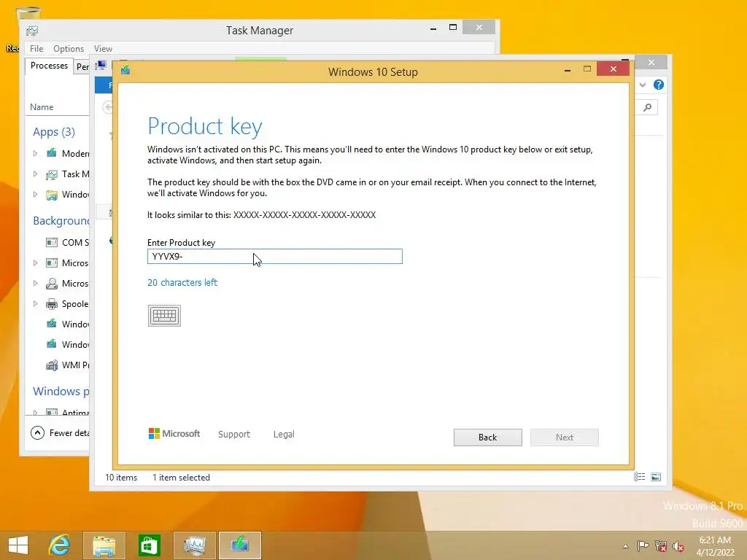Select the Windows Explorer folder icon in list
Image resolution: width=747 pixels, height=560 pixels.
point(52,195)
